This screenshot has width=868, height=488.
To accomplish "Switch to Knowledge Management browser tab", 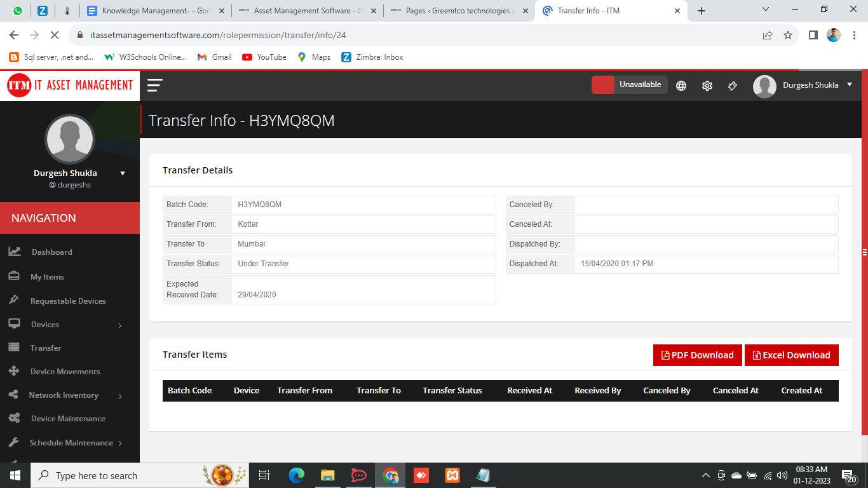I will pos(155,11).
